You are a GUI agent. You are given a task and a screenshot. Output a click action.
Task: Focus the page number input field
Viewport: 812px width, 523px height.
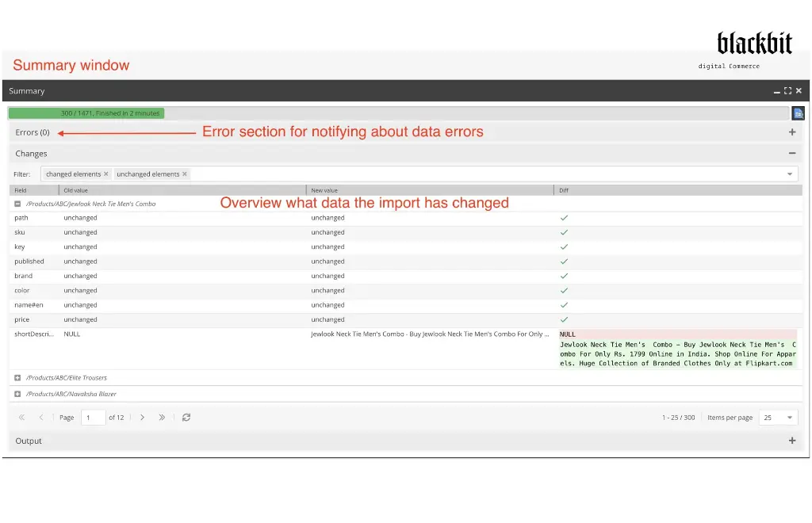coord(94,418)
